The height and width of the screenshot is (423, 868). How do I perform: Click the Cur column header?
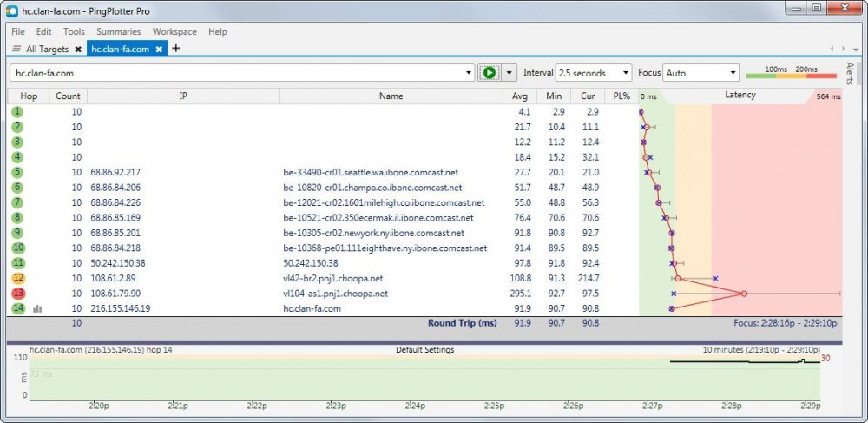click(588, 96)
